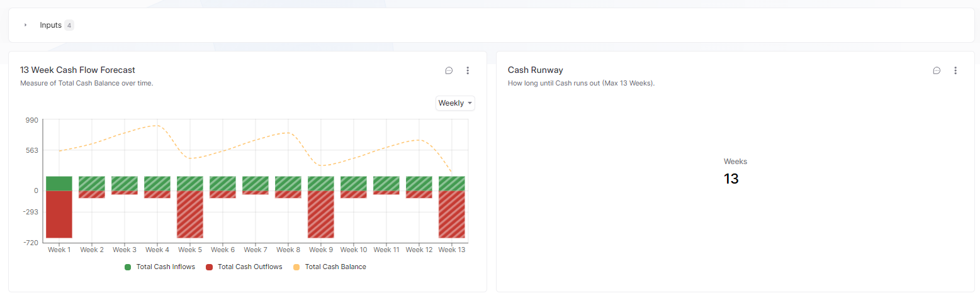Click the green Total Cash Inflows swatch

[128, 267]
